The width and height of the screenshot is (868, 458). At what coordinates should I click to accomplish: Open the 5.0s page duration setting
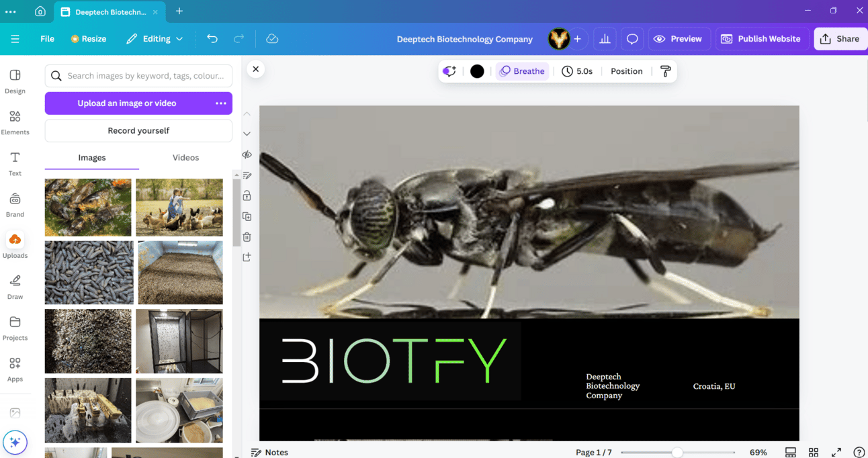577,71
